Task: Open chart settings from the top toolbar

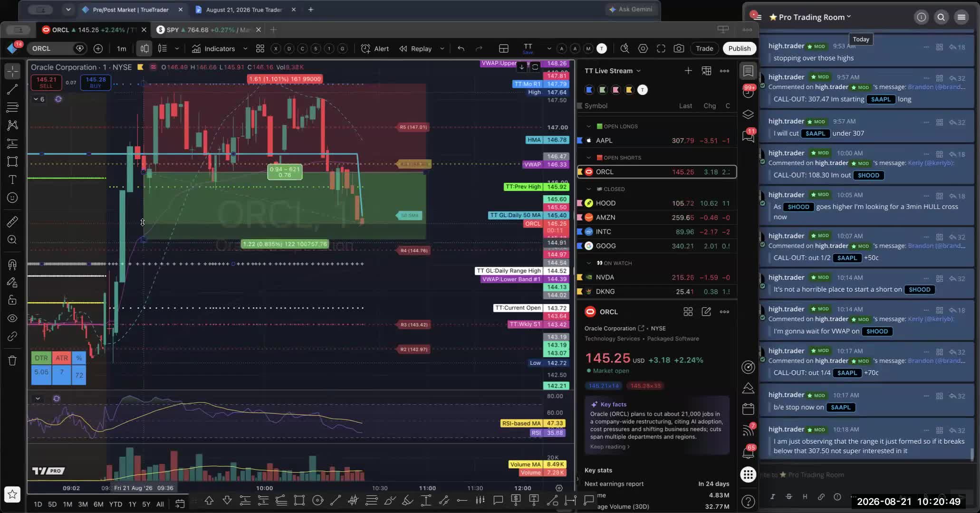Action: [x=643, y=48]
